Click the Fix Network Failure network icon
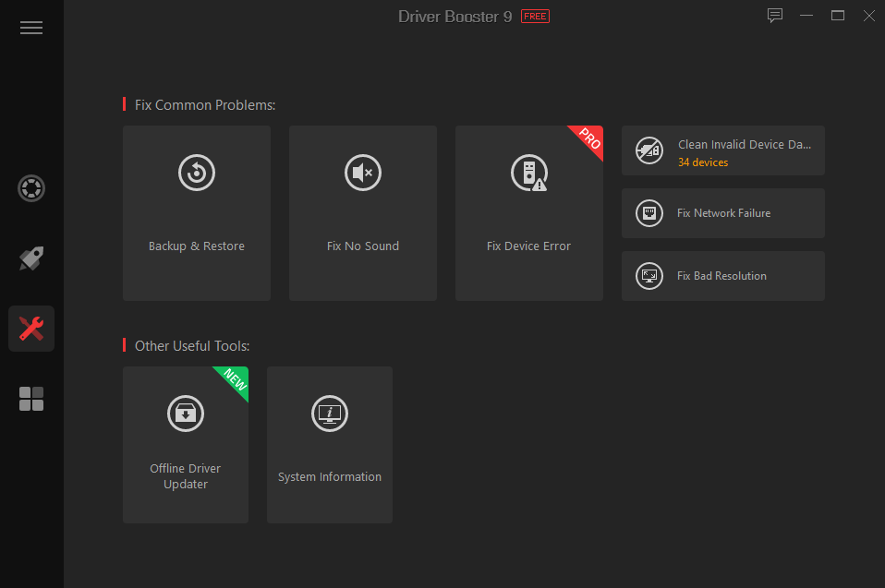 [x=649, y=213]
